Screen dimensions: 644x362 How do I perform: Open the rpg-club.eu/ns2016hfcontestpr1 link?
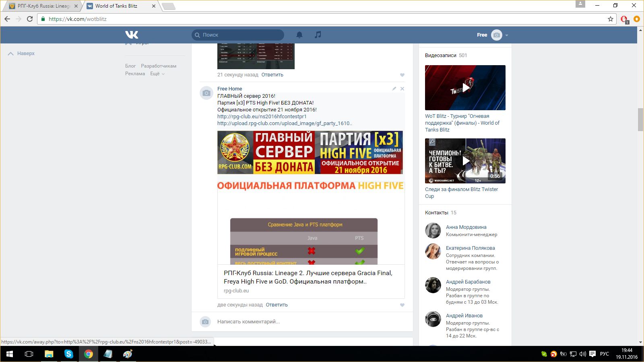point(262,117)
